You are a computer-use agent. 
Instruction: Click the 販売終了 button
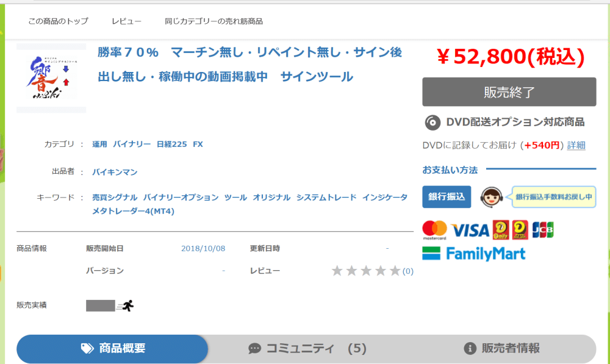click(x=509, y=92)
